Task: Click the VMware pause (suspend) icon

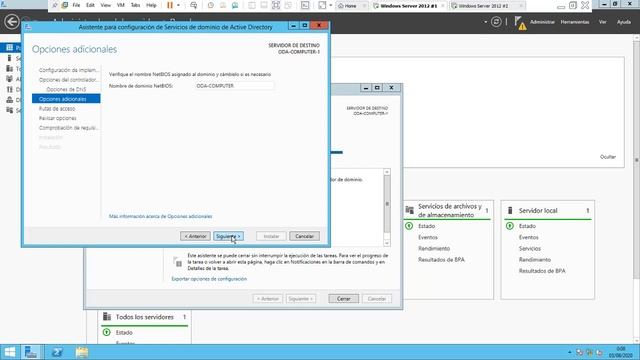Action: pyautogui.click(x=170, y=5)
